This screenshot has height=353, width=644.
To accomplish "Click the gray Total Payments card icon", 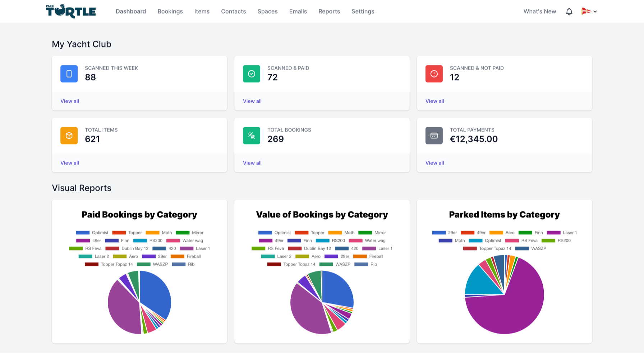I will pos(434,136).
